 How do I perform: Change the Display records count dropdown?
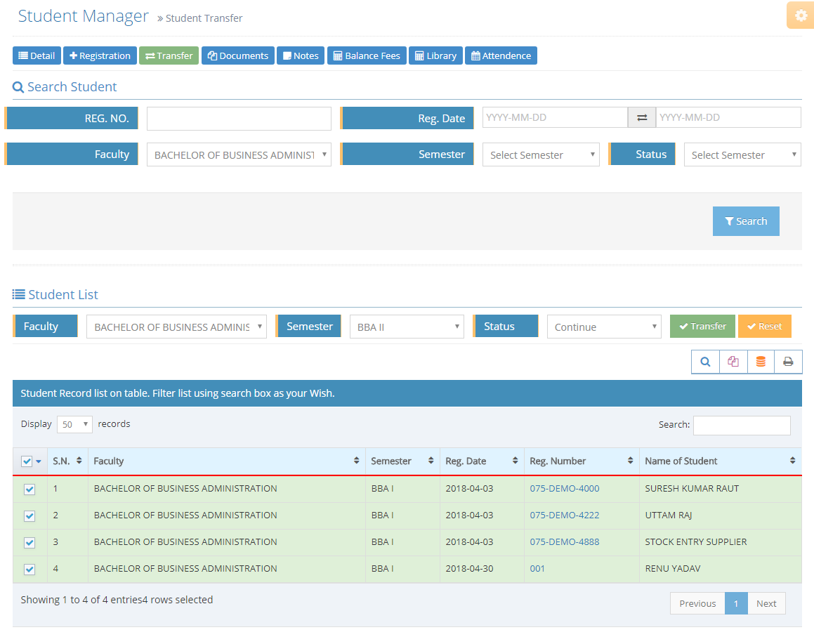click(x=74, y=424)
